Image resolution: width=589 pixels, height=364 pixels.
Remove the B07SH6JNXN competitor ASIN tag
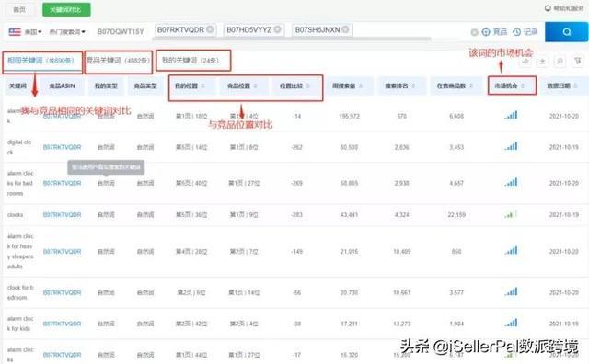tap(345, 29)
